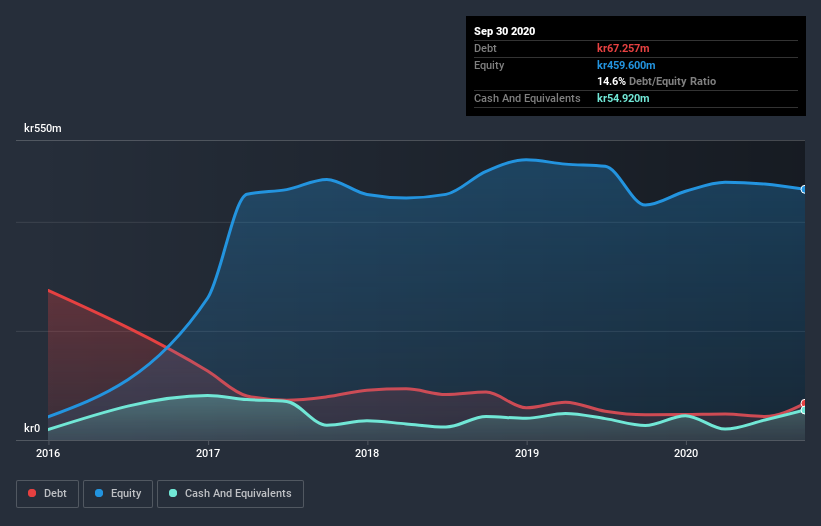Select the 2020 x-axis label
The image size is (821, 526).
pos(686,453)
